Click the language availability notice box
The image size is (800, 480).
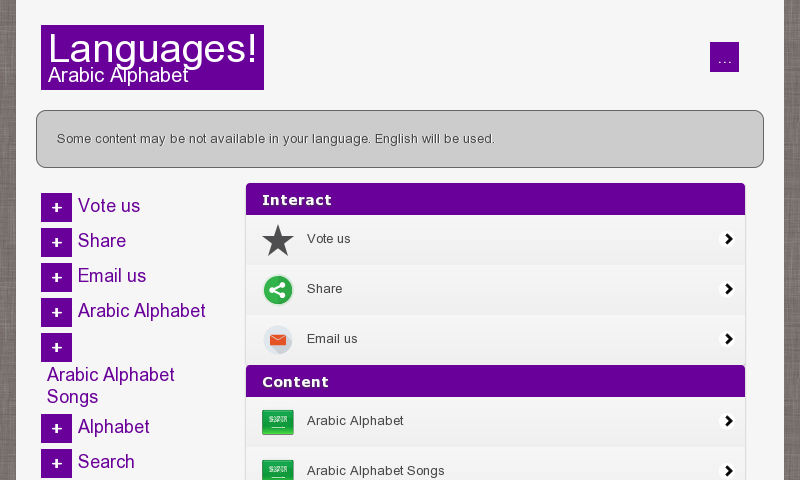point(400,139)
